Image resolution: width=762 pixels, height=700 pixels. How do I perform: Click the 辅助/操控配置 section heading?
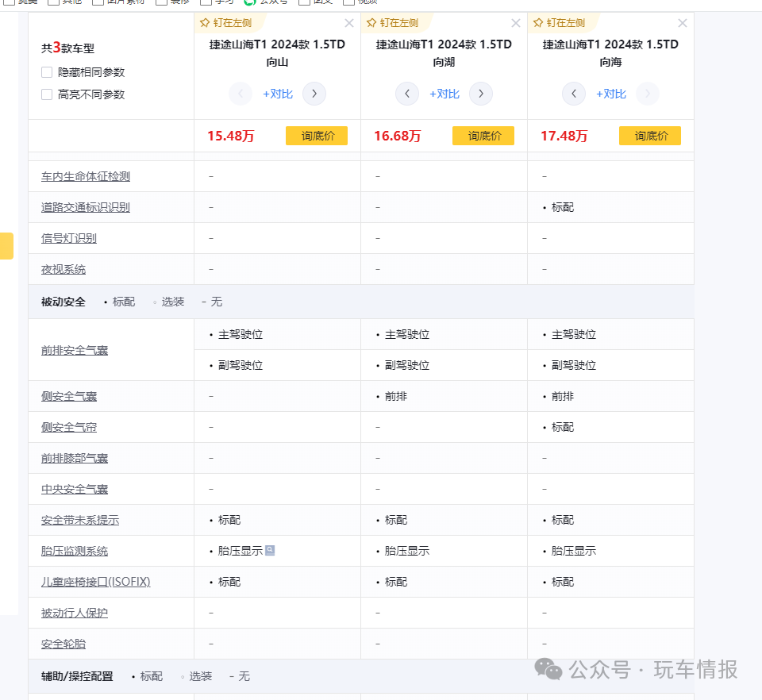77,676
